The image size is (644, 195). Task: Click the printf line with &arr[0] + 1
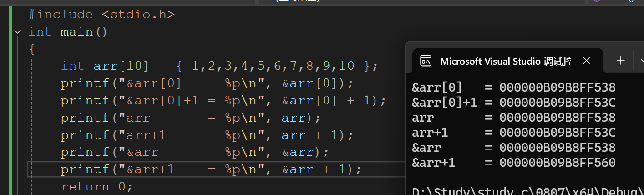pyautogui.click(x=223, y=101)
